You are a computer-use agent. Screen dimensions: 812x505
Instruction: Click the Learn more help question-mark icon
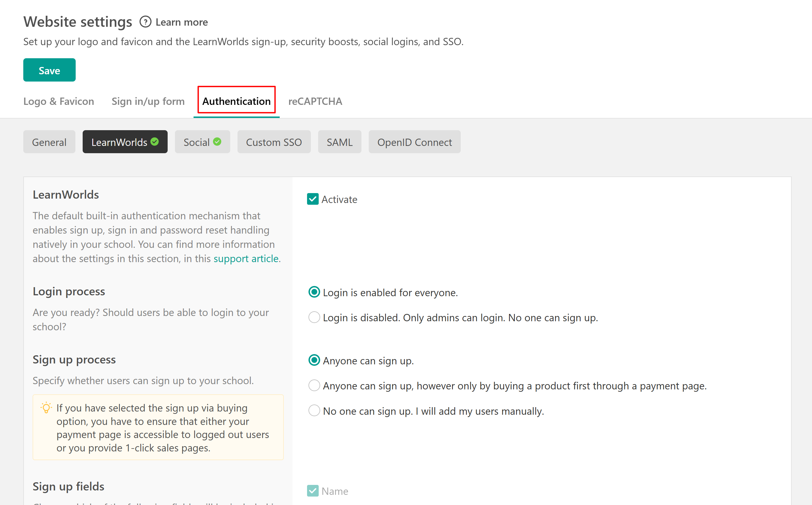145,22
